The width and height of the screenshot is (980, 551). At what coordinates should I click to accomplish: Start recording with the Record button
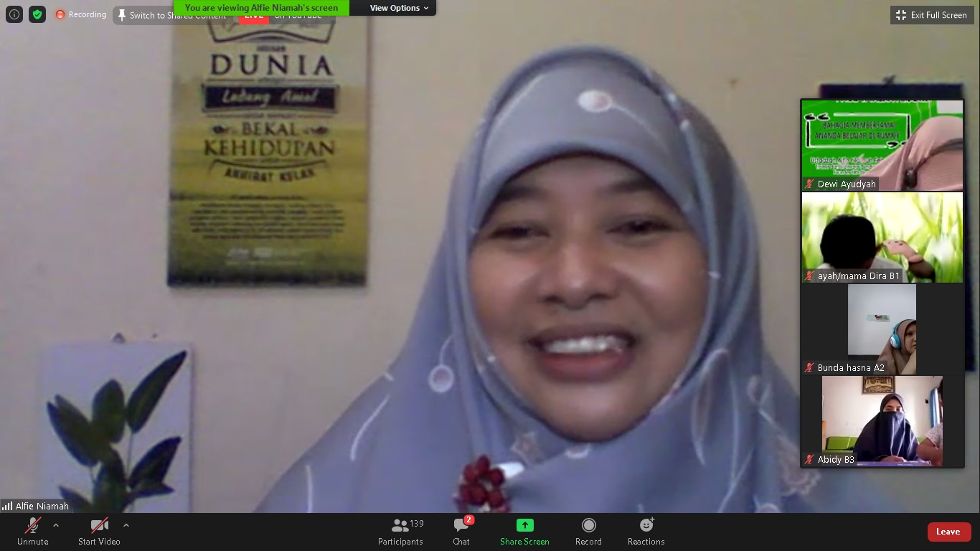pos(588,532)
